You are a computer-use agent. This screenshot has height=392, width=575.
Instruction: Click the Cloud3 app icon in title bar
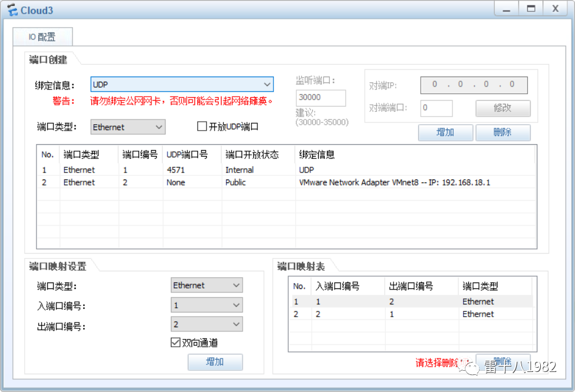(12, 10)
